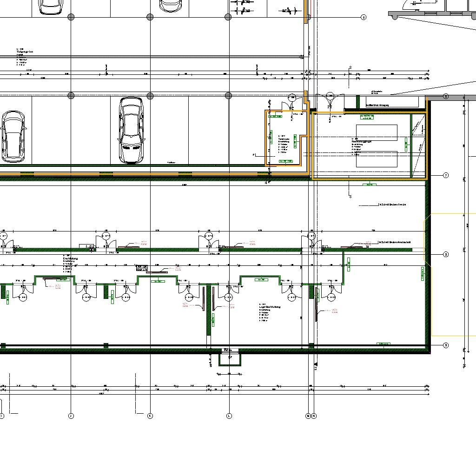
Task: Select grid axis bubble J at bottom
Action: click(x=71, y=416)
